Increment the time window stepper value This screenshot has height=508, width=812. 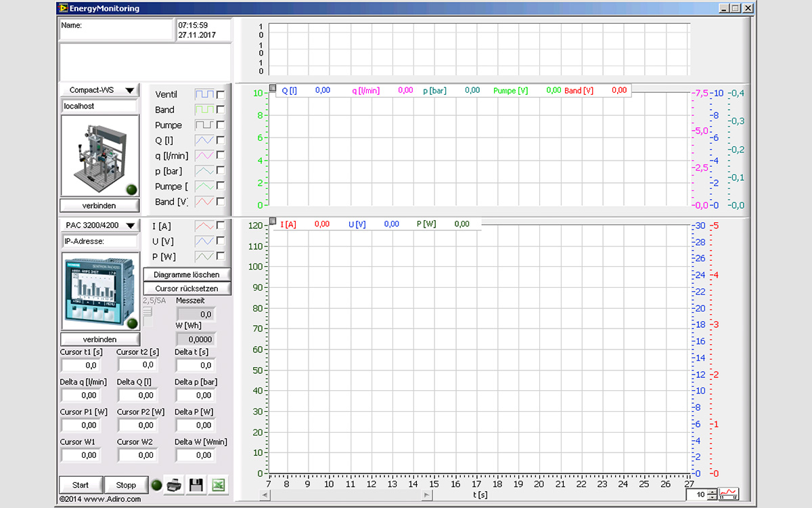pyautogui.click(x=712, y=492)
